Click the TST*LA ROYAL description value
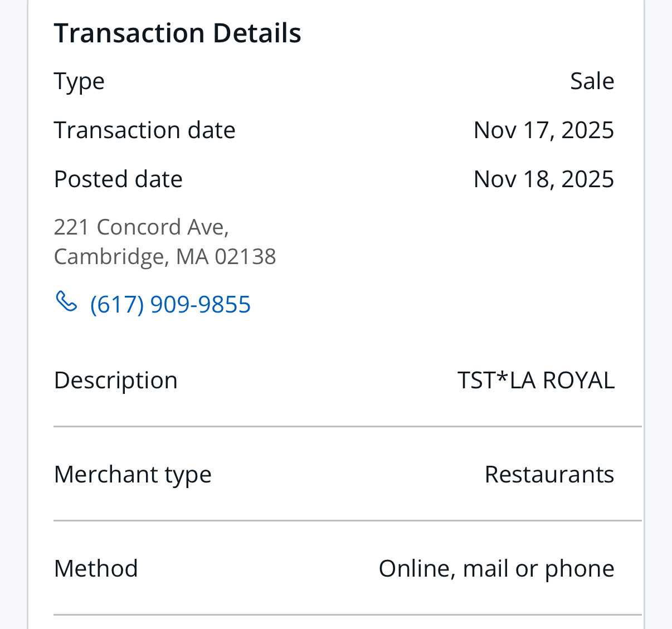The width and height of the screenshot is (672, 629). pos(535,381)
